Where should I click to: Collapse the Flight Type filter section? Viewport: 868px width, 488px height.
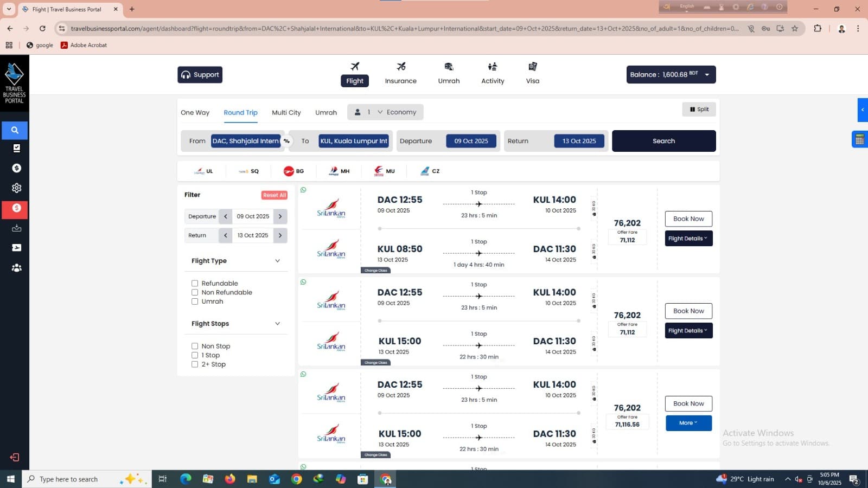pos(277,261)
